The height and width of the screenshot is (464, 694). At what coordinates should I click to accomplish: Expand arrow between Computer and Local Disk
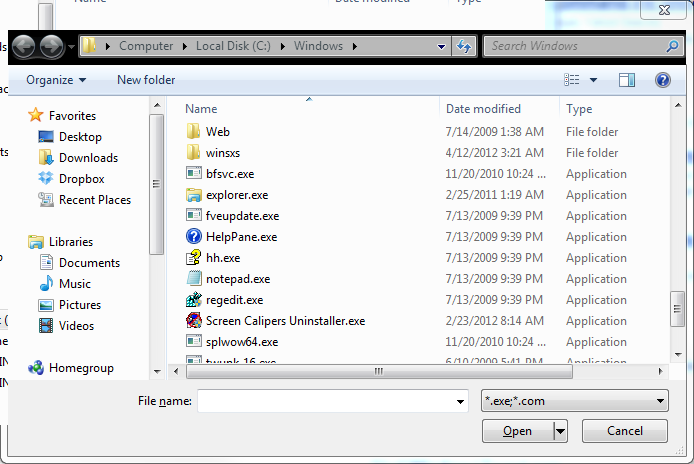(x=185, y=46)
